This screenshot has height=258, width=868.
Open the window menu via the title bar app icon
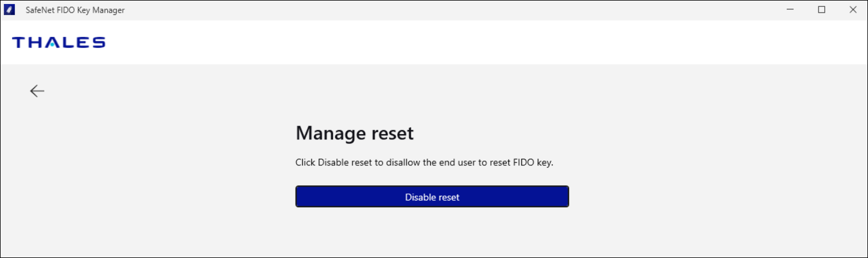point(10,10)
